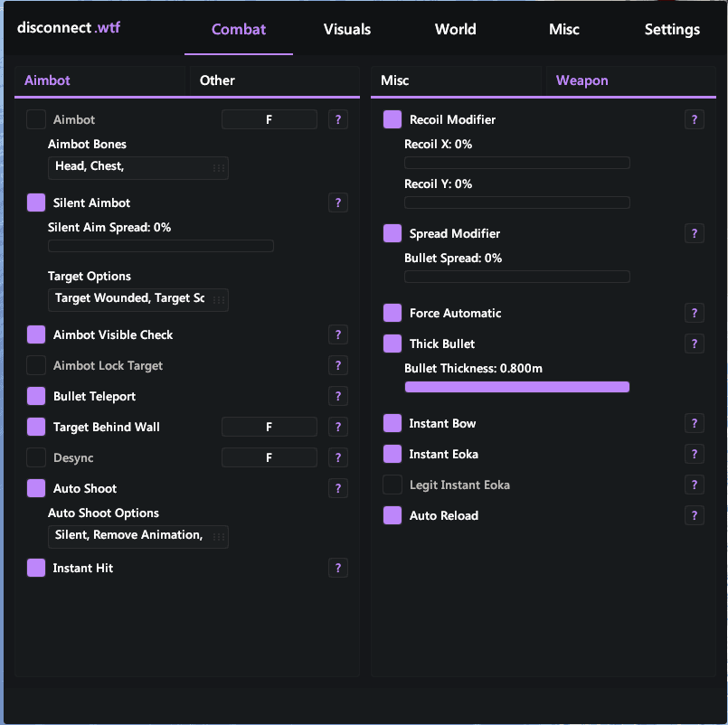Switch to the Visuals tab
The width and height of the screenshot is (728, 725).
(347, 29)
